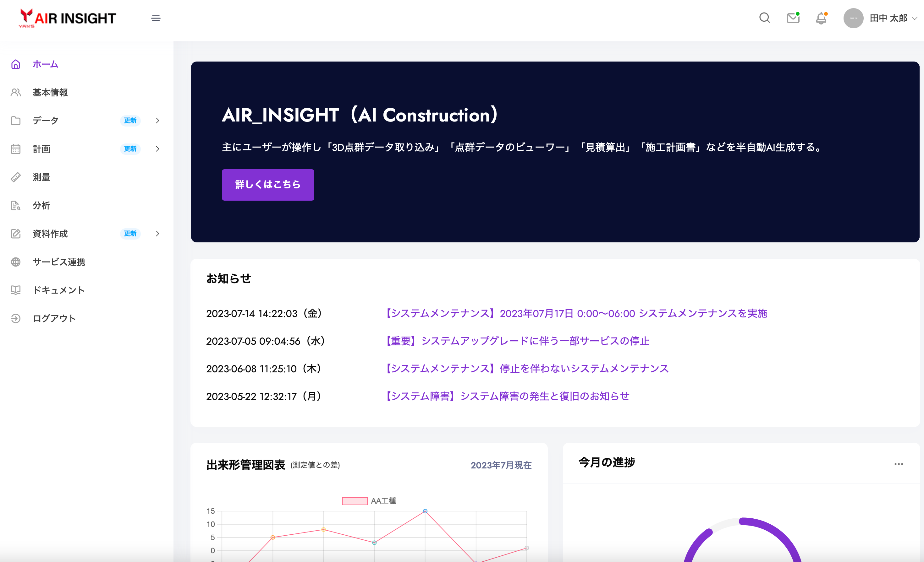Click the search magnifier icon
Viewport: 924px width, 562px height.
[764, 18]
